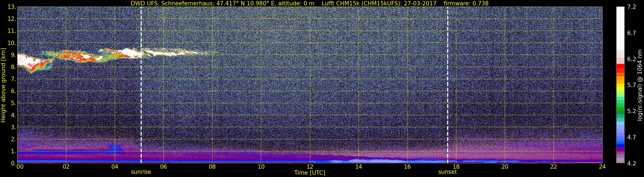The image size is (644, 177).
Task: Click the 'Time [UTC]' axis title
Action: click(x=310, y=173)
